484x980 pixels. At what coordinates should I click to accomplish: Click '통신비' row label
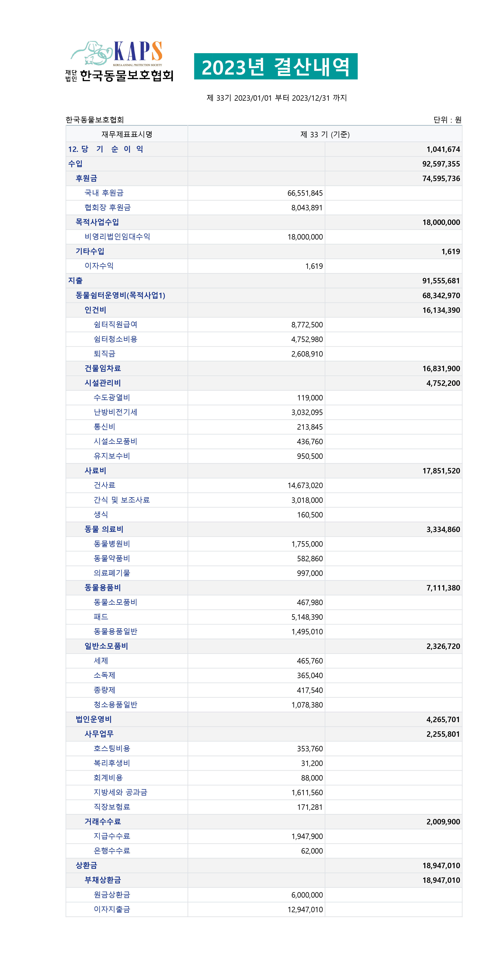(x=104, y=427)
